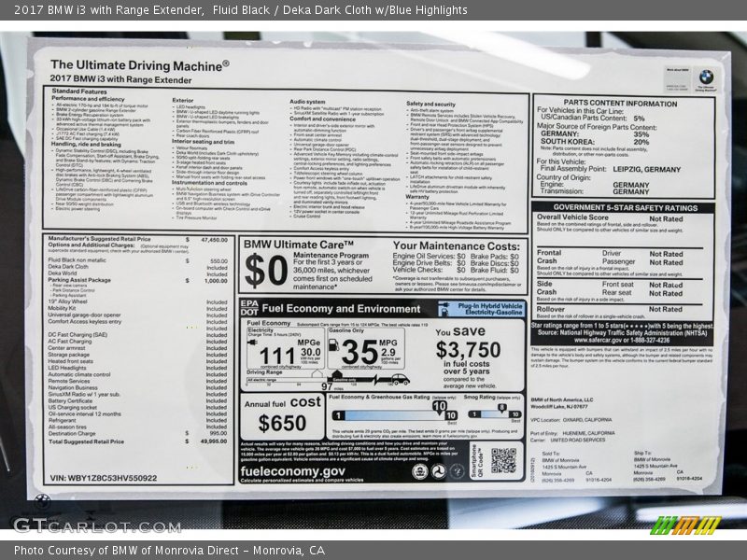
Task: Click the 'Navigation Business' row
Action: point(137,387)
